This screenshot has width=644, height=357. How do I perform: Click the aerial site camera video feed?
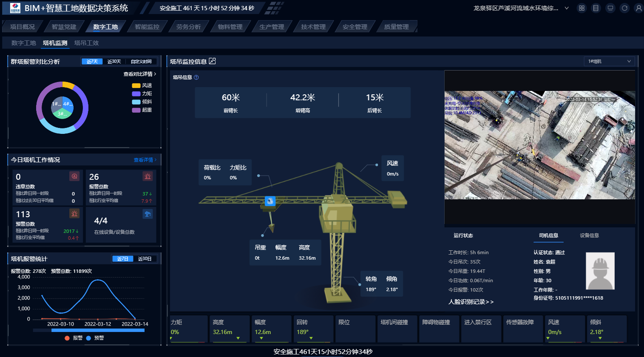pos(539,145)
